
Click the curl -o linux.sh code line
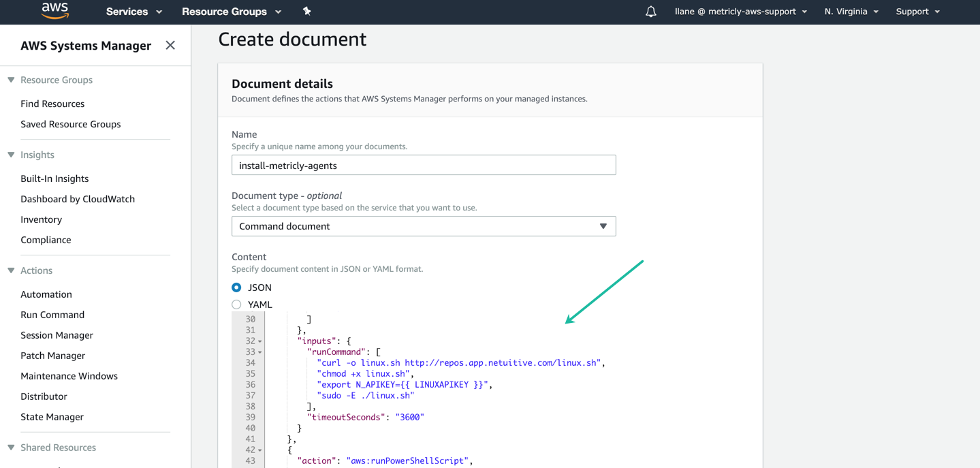click(461, 363)
